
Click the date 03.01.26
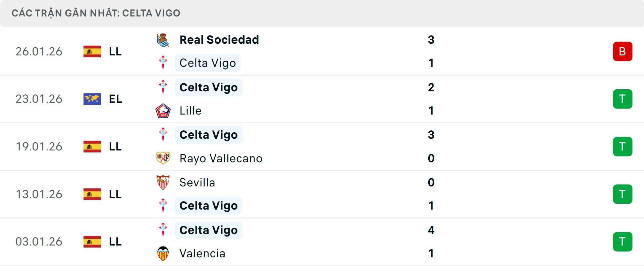pos(39,241)
